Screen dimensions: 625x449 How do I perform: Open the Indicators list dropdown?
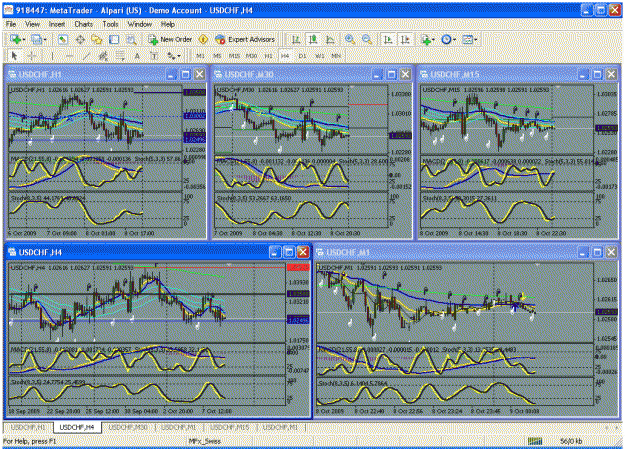[427, 39]
